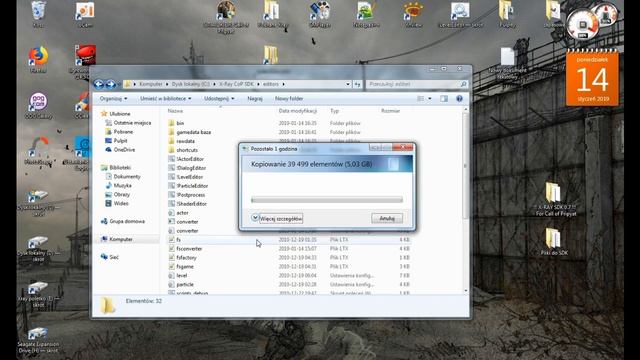
Task: Open the view options dropdown arrow
Action: [430, 99]
